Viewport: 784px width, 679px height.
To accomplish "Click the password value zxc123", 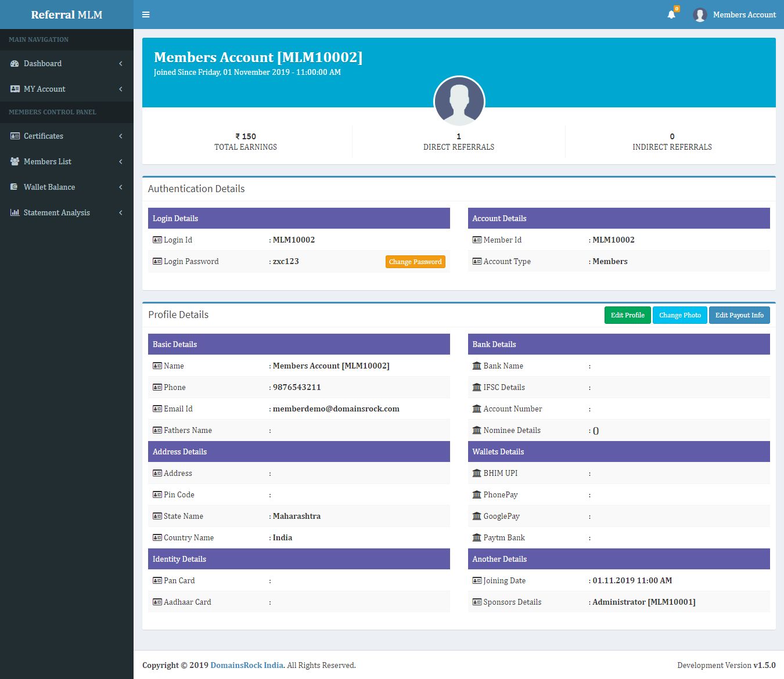I will (x=286, y=261).
